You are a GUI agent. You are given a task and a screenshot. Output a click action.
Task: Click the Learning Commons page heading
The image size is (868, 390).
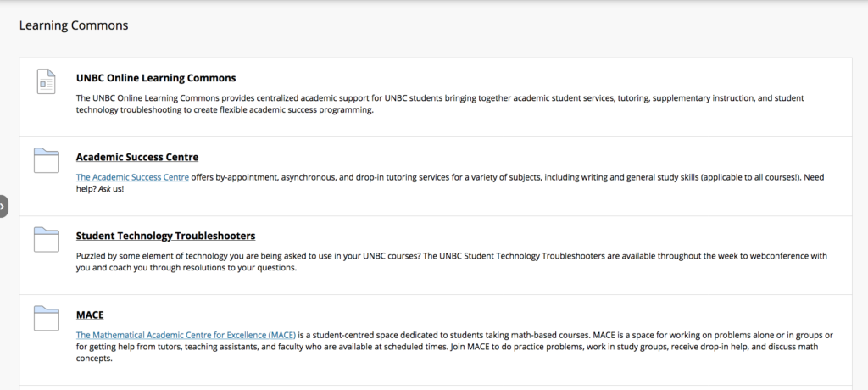[74, 25]
